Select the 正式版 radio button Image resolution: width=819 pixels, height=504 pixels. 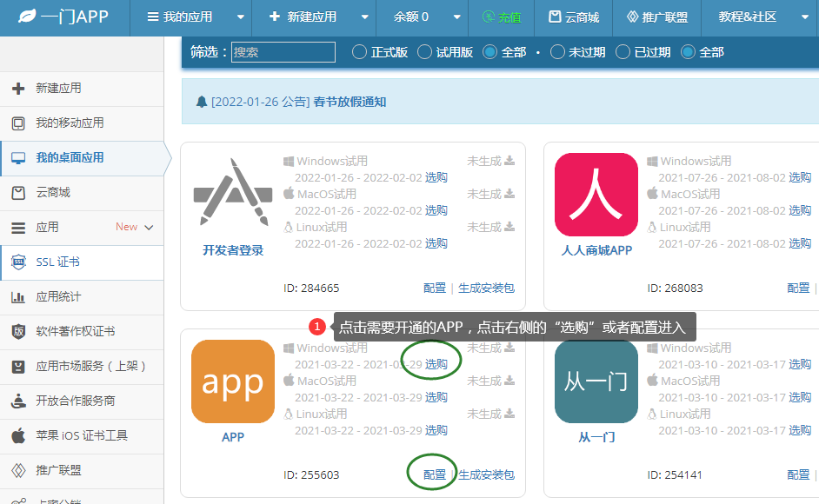pos(359,52)
